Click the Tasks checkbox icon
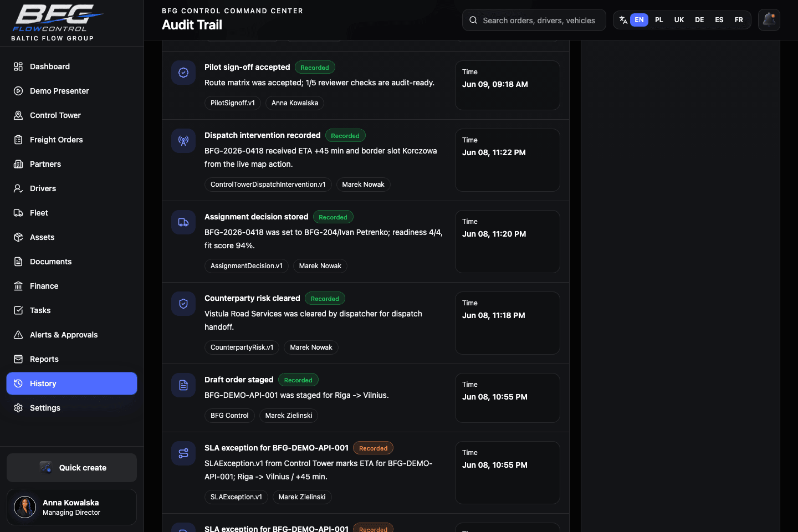 [18, 310]
